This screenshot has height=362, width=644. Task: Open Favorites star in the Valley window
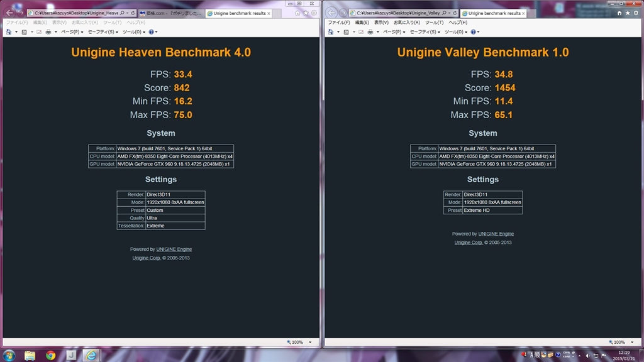click(x=628, y=13)
